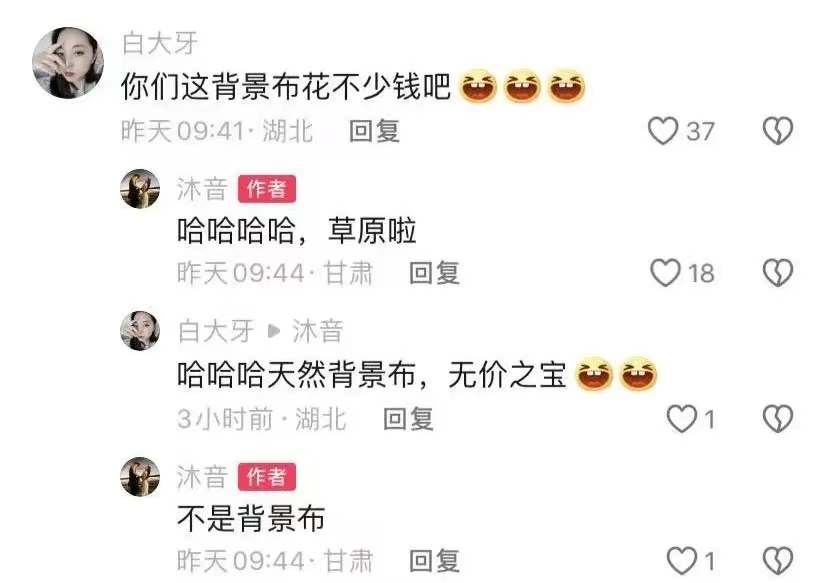Open 白大牙's small avatar in the reply thread
Viewport: 828px width, 583px height.
point(140,331)
